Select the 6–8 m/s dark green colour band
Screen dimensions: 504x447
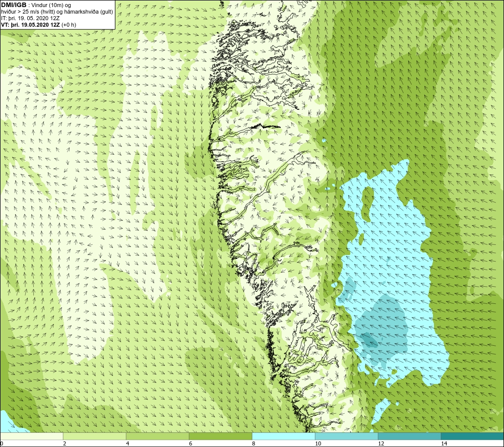point(221,436)
